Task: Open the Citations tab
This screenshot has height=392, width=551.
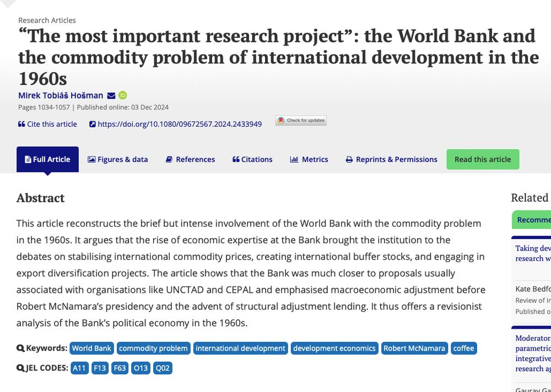Action: point(252,160)
